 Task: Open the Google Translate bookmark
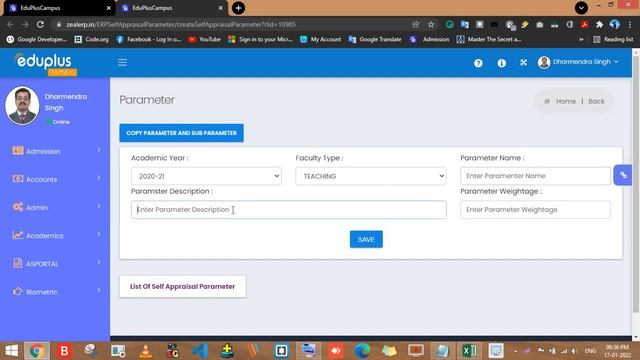pyautogui.click(x=375, y=40)
